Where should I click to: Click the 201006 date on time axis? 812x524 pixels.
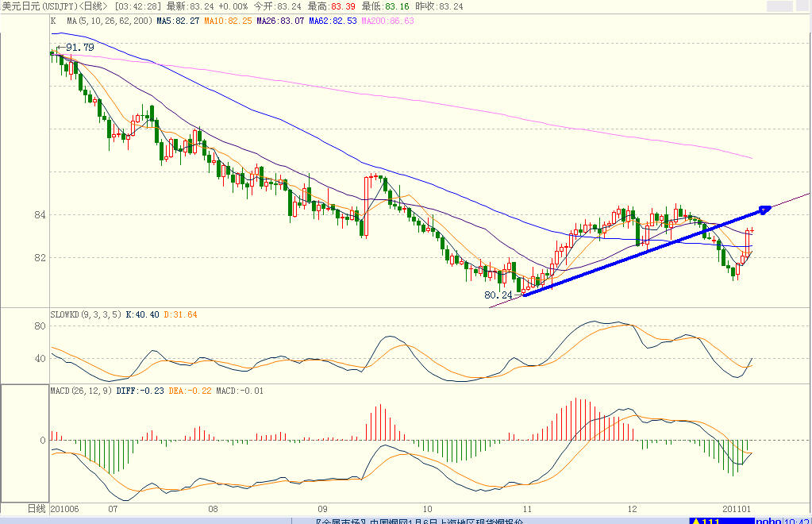65,508
